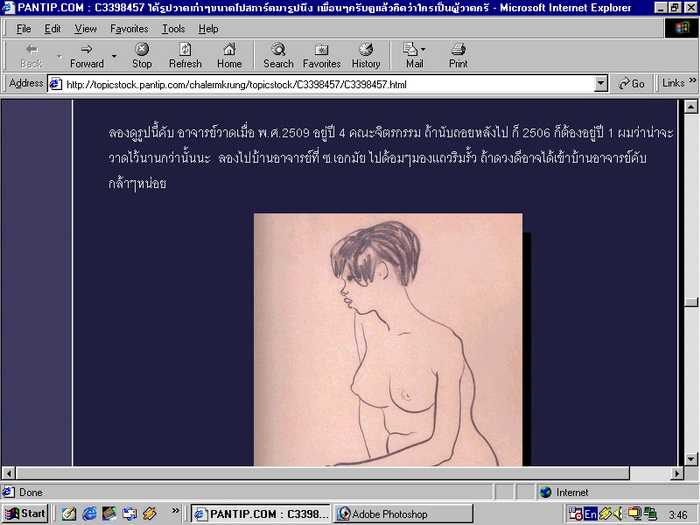Click the fourth quick launch icon

[129, 514]
